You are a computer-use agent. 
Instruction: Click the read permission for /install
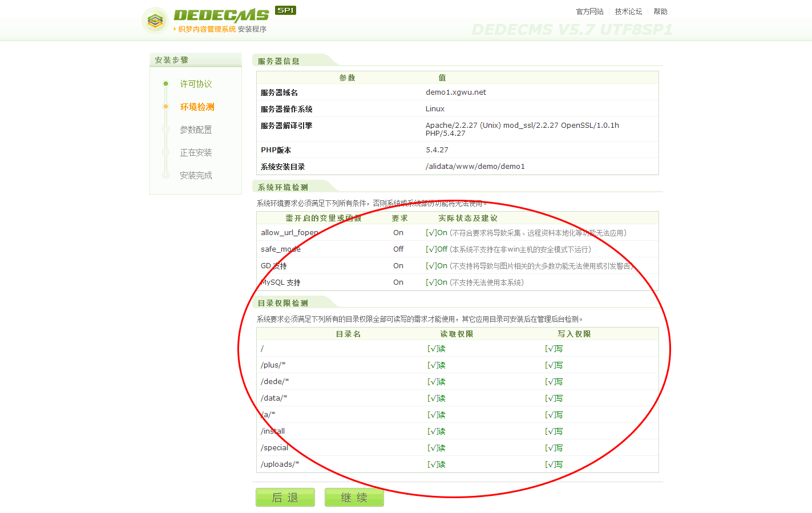coord(437,431)
